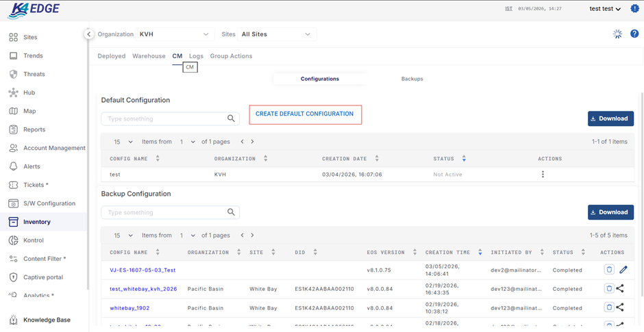The image size is (644, 332).
Task: Share the test_whitebay_kvh_2026 backup
Action: tap(620, 289)
